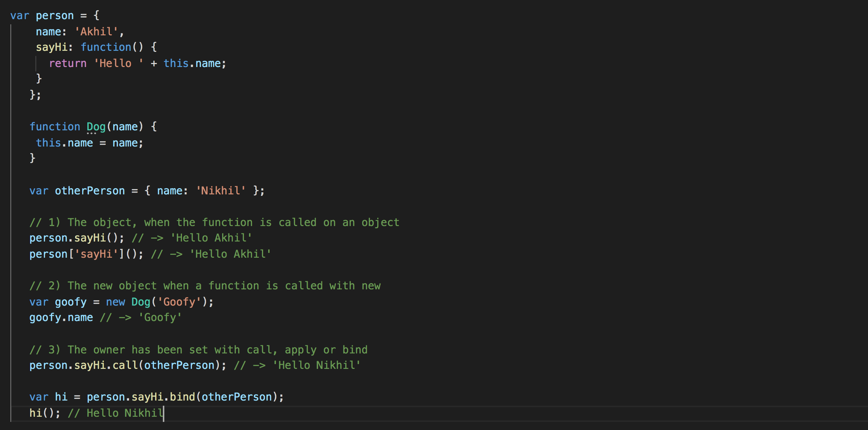868x430 pixels.
Task: Click the '// Hello Nikhil' comment on last line
Action: click(x=115, y=413)
